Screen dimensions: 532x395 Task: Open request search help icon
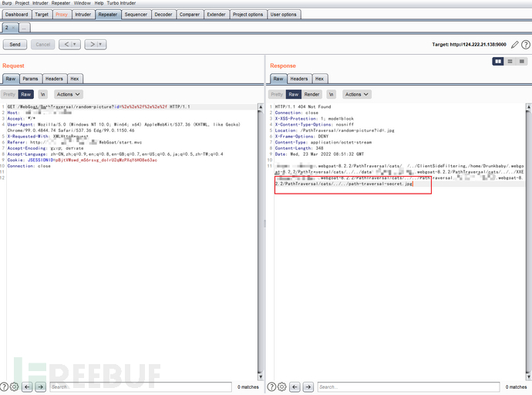[x=4, y=387]
